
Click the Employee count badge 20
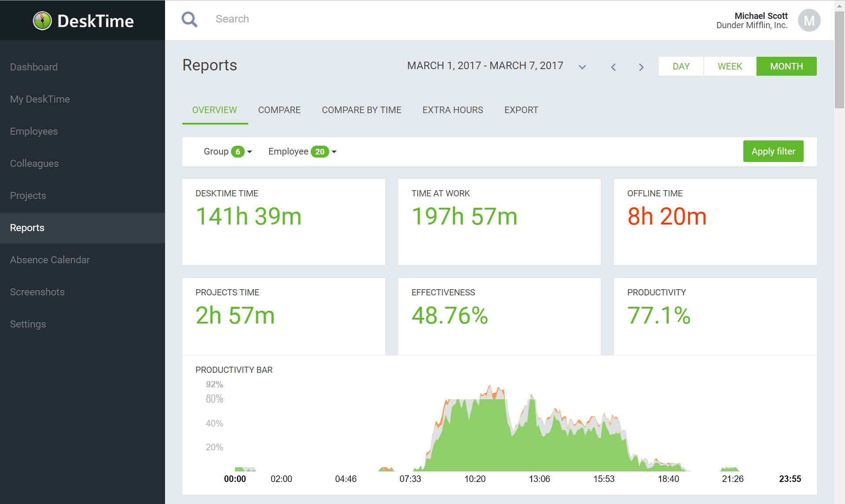(320, 151)
